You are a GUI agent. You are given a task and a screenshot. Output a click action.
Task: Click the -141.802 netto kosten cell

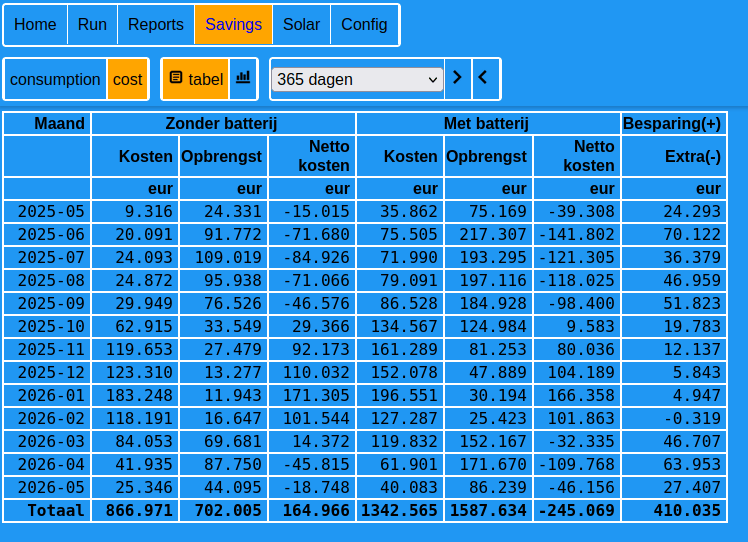pos(577,234)
